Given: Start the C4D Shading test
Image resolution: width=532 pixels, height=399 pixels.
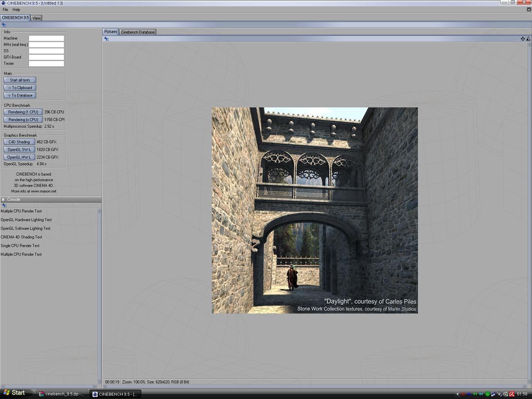Looking at the screenshot, I should pos(19,142).
